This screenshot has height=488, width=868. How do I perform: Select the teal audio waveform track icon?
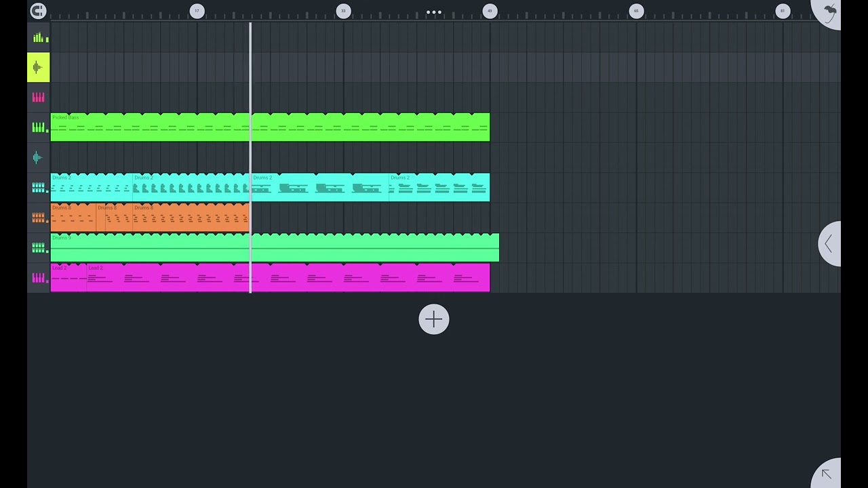pos(39,157)
